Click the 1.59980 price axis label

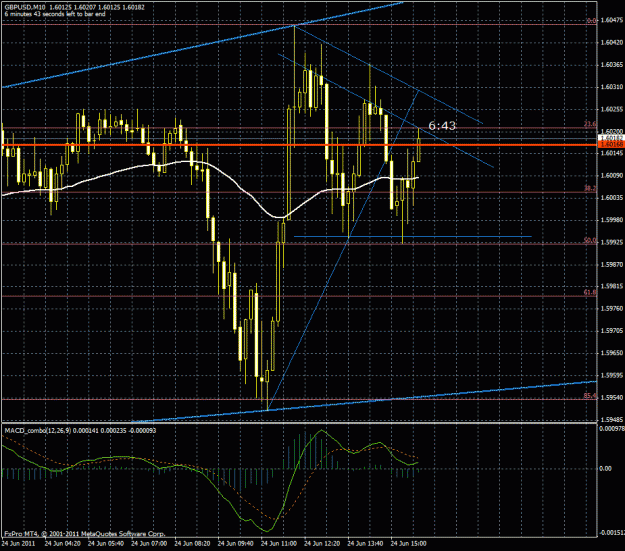(611, 220)
